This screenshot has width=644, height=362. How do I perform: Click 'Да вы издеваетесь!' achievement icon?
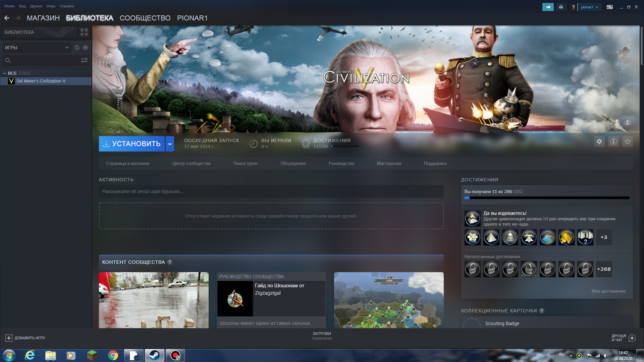click(473, 219)
